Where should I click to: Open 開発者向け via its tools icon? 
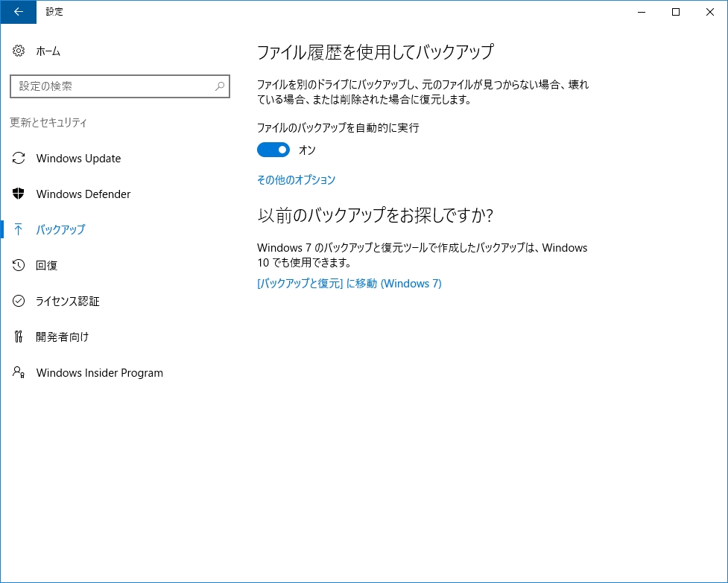(x=18, y=337)
